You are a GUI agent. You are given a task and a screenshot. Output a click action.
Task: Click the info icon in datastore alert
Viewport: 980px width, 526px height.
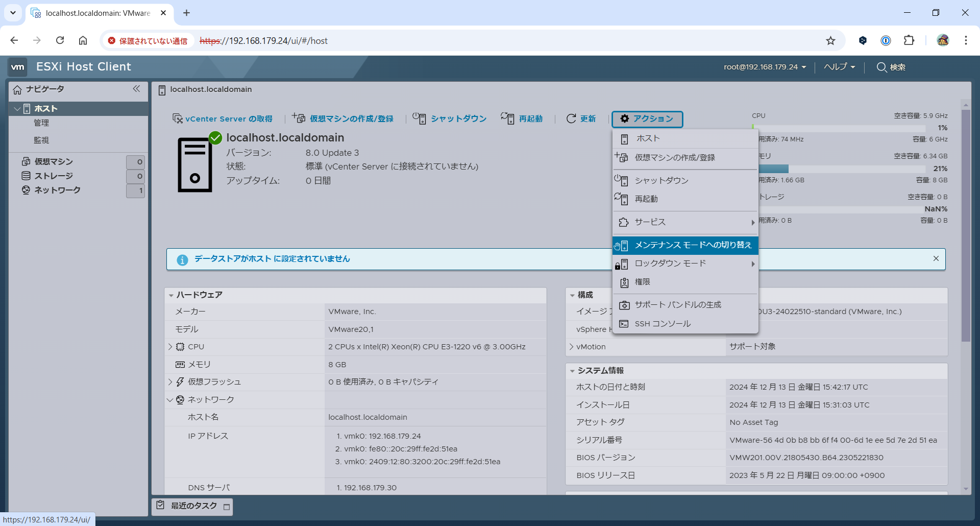pyautogui.click(x=182, y=259)
